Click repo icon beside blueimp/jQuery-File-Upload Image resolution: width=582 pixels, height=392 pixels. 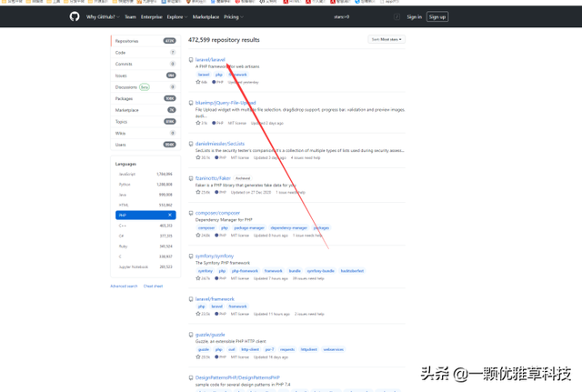pos(191,103)
